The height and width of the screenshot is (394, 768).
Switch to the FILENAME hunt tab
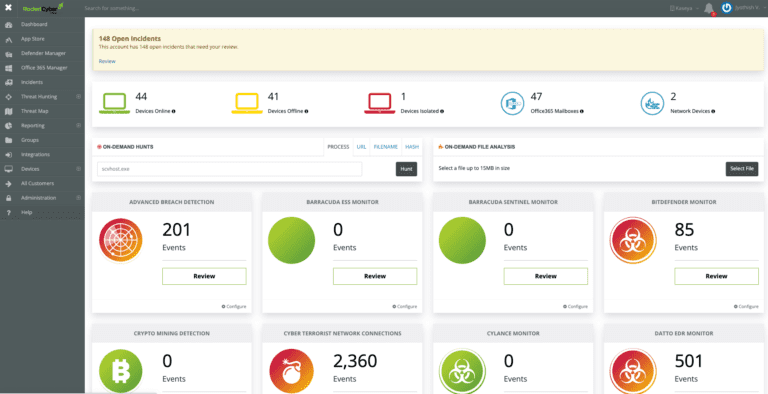click(x=385, y=147)
